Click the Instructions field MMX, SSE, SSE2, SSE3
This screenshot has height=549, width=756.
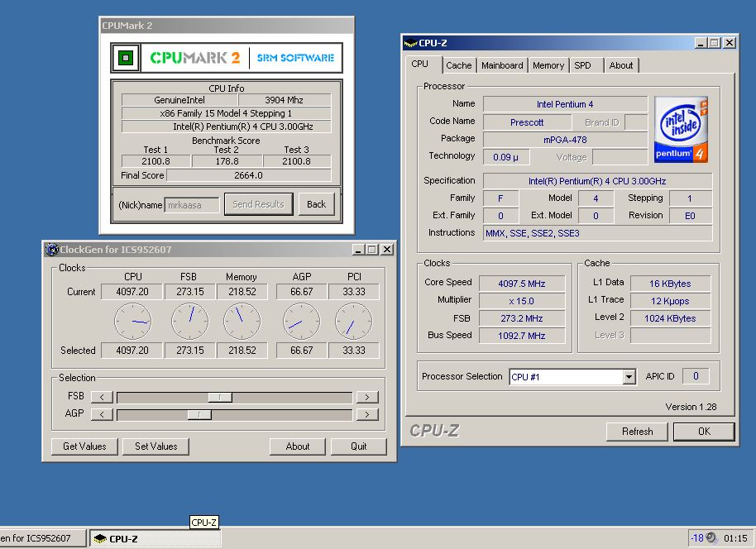[x=598, y=233]
